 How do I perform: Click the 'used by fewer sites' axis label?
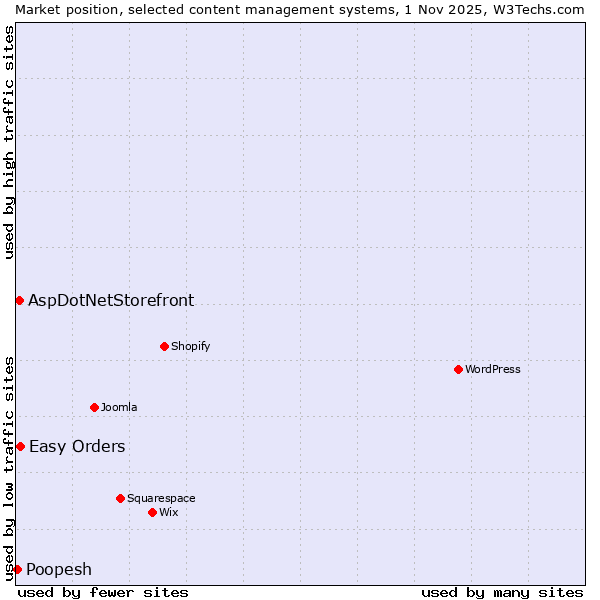[x=103, y=592]
